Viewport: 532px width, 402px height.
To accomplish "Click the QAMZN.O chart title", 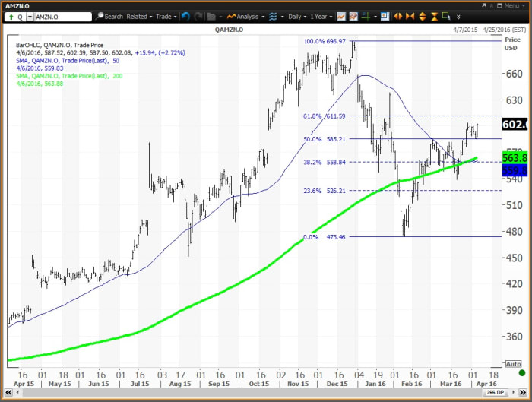I will point(229,30).
